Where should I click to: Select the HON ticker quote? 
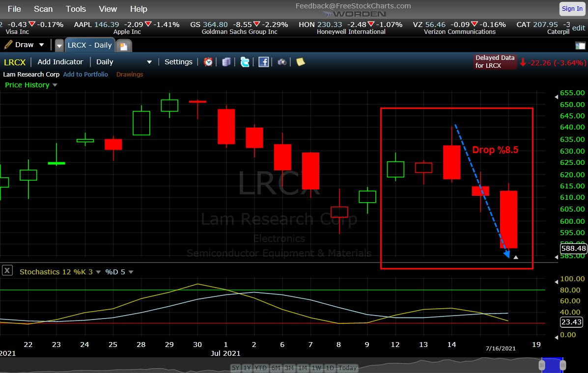click(x=351, y=27)
